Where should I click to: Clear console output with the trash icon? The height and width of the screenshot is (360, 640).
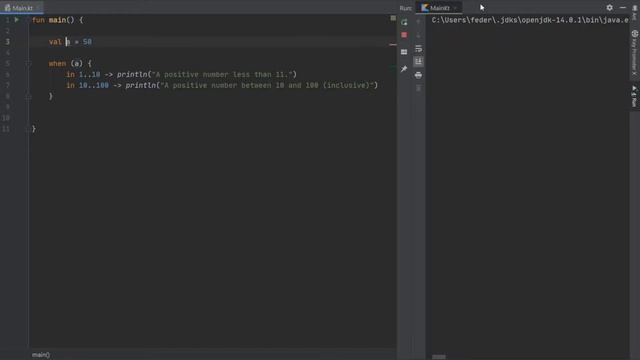click(418, 88)
